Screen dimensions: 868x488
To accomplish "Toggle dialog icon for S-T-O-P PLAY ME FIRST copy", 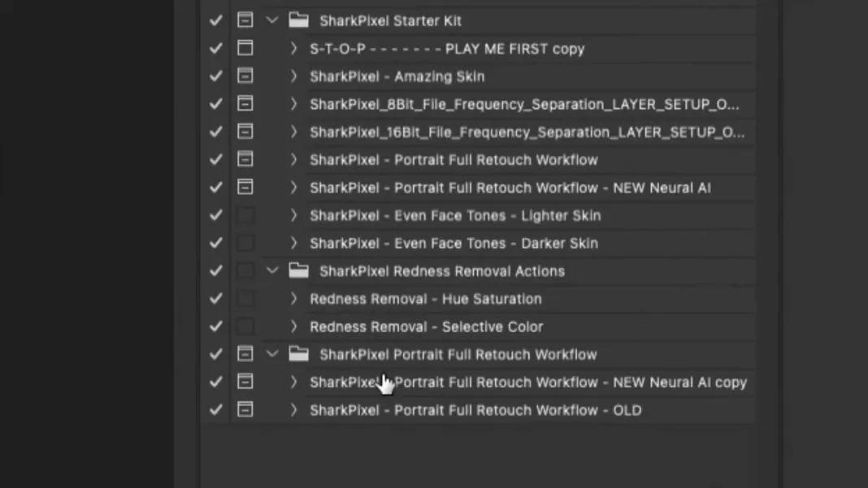I will tap(245, 48).
